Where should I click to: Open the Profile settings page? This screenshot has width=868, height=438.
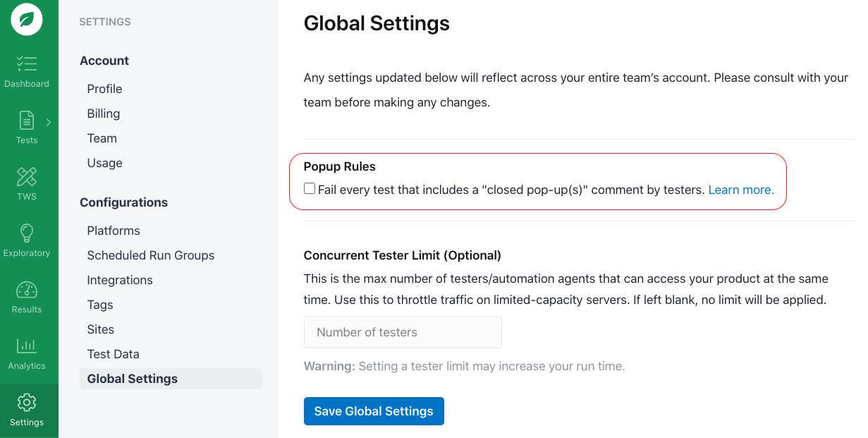click(x=104, y=89)
